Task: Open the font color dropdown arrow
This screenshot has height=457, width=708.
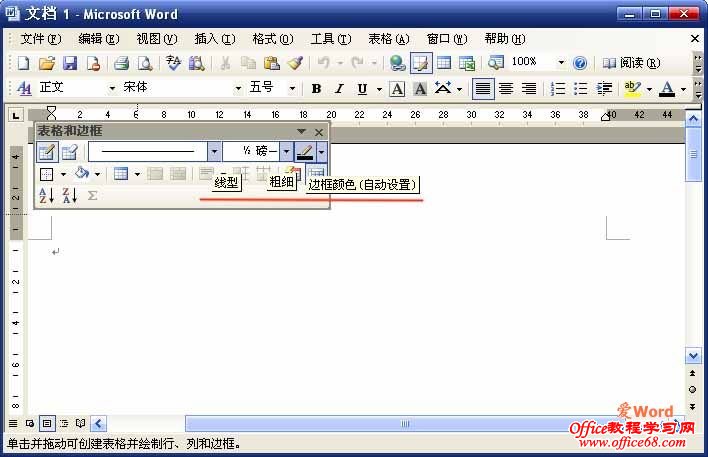Action: (x=683, y=89)
